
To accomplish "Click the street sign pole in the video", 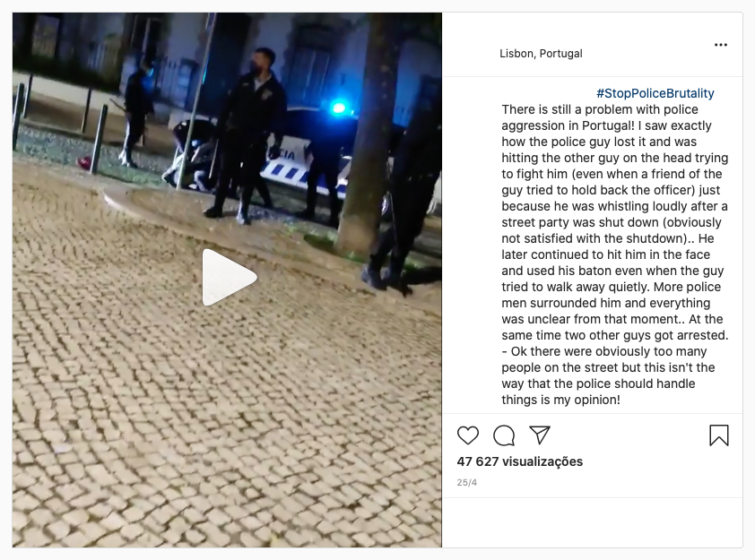I will pos(196,101).
